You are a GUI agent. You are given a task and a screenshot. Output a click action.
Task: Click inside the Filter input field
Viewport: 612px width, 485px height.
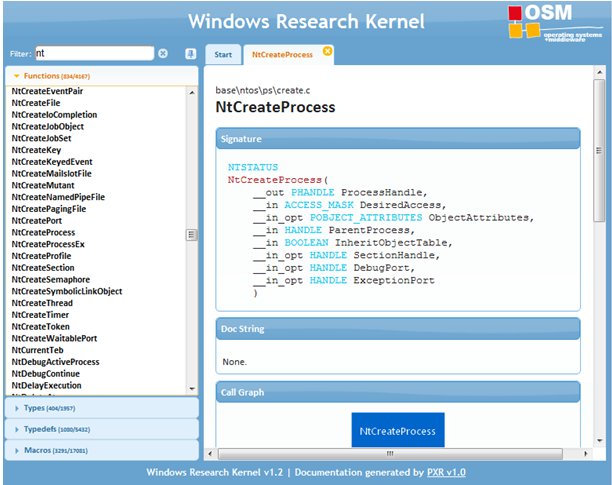tap(95, 53)
